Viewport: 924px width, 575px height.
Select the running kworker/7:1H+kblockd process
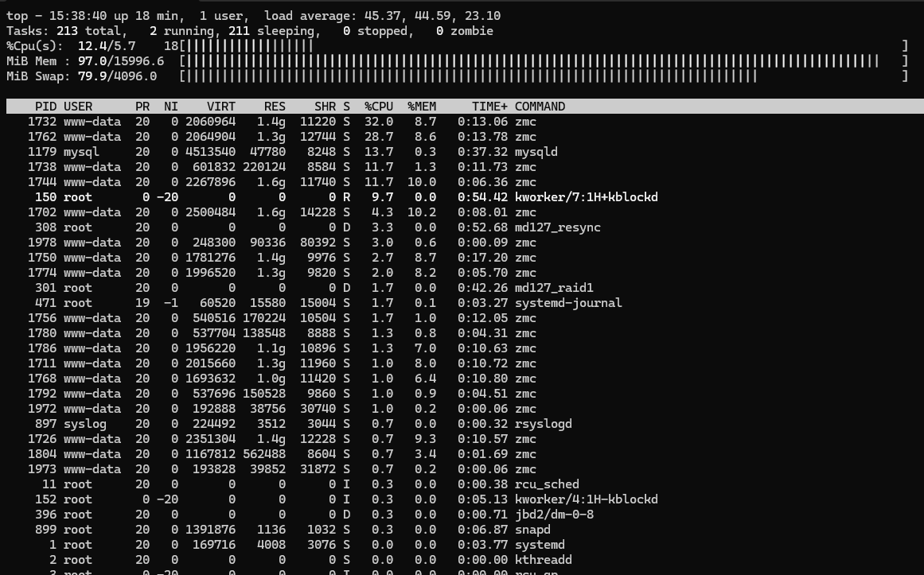(x=318, y=196)
